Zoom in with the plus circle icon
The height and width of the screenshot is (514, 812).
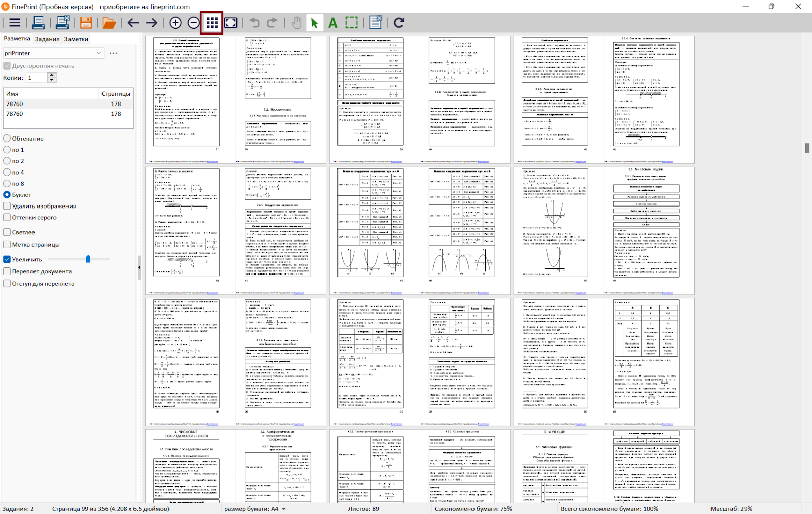(175, 23)
